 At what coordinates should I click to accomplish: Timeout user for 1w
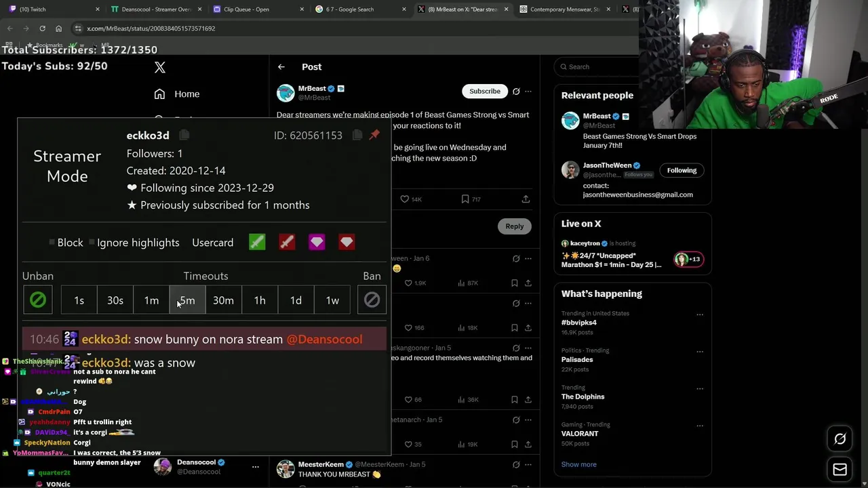click(332, 300)
